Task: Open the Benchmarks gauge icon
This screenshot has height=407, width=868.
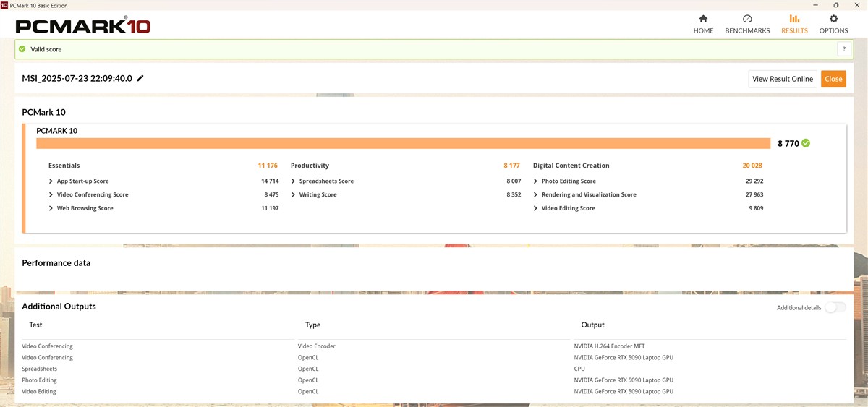Action: [x=747, y=19]
